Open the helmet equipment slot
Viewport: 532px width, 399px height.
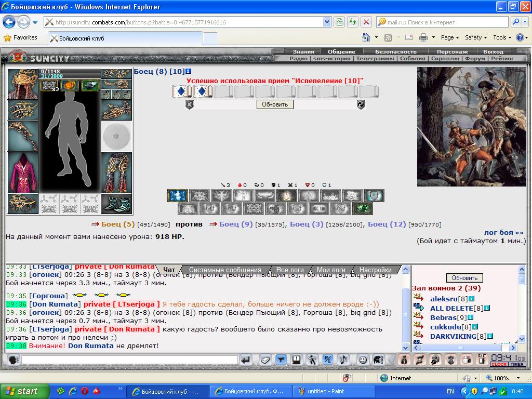(23, 84)
